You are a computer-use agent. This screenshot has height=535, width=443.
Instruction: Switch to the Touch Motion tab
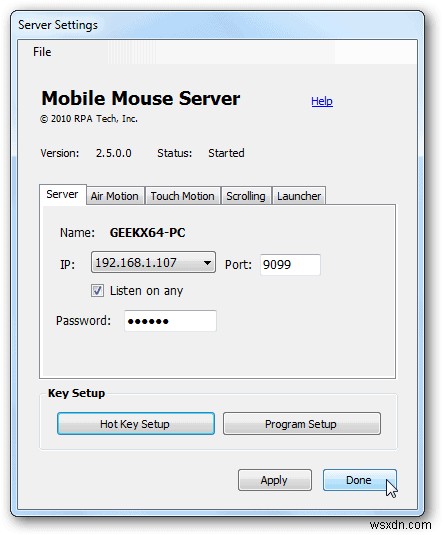tap(183, 196)
